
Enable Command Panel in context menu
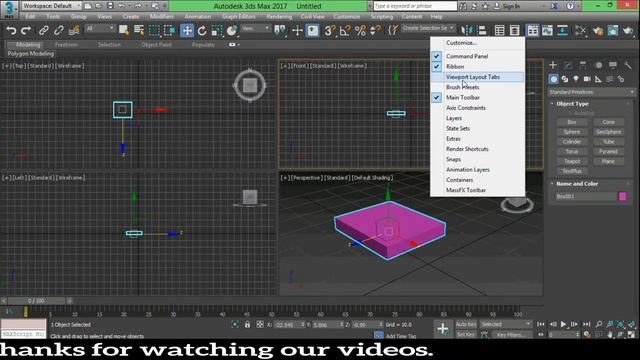coord(478,56)
